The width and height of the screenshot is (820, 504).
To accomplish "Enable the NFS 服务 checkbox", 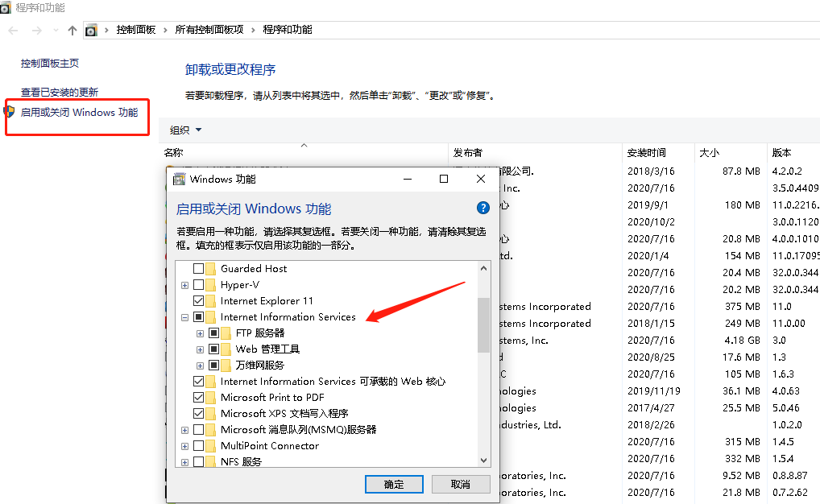I will click(199, 461).
